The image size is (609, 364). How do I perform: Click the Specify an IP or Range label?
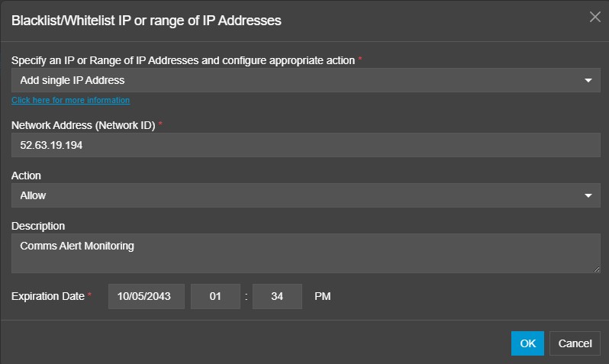tap(183, 60)
